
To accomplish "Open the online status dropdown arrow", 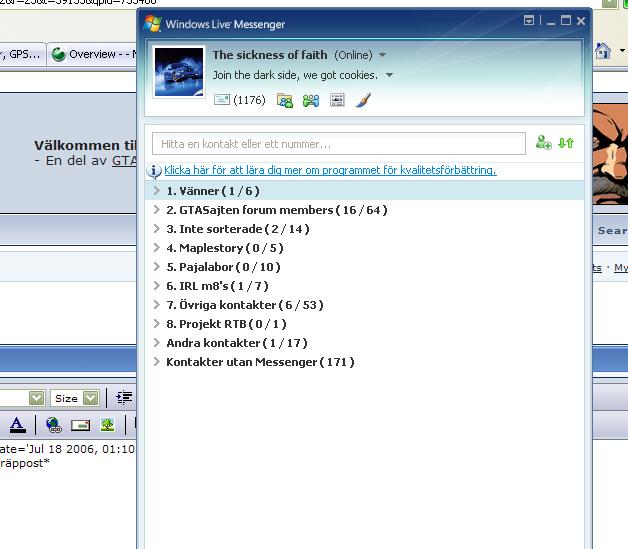I will [382, 55].
